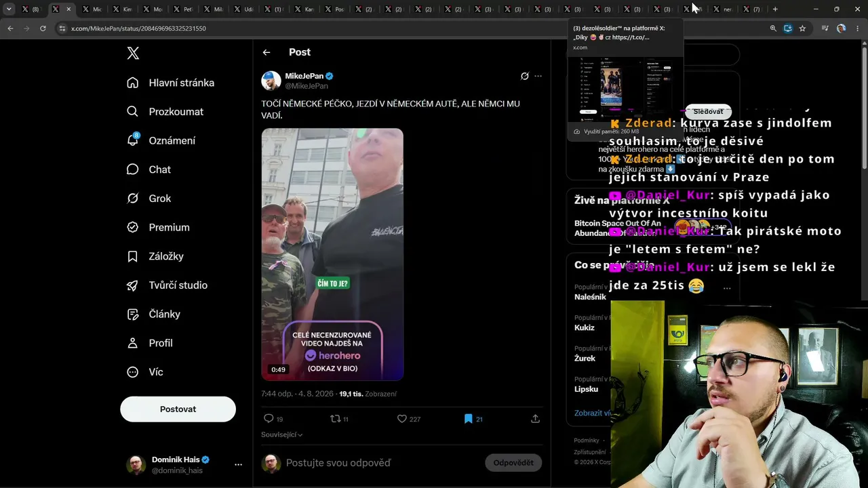Click the browser back arrow

pyautogui.click(x=10, y=28)
